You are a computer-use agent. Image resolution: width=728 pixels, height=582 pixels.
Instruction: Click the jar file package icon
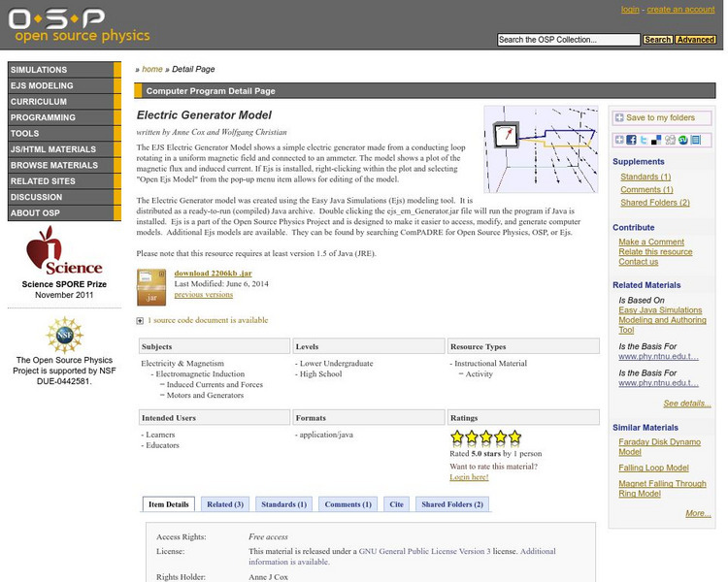pyautogui.click(x=151, y=287)
